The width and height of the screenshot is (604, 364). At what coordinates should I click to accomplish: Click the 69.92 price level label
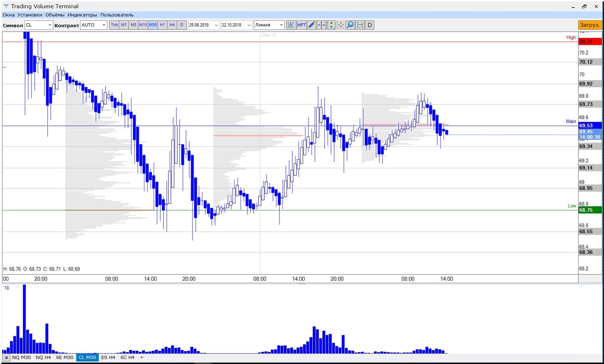click(x=590, y=84)
